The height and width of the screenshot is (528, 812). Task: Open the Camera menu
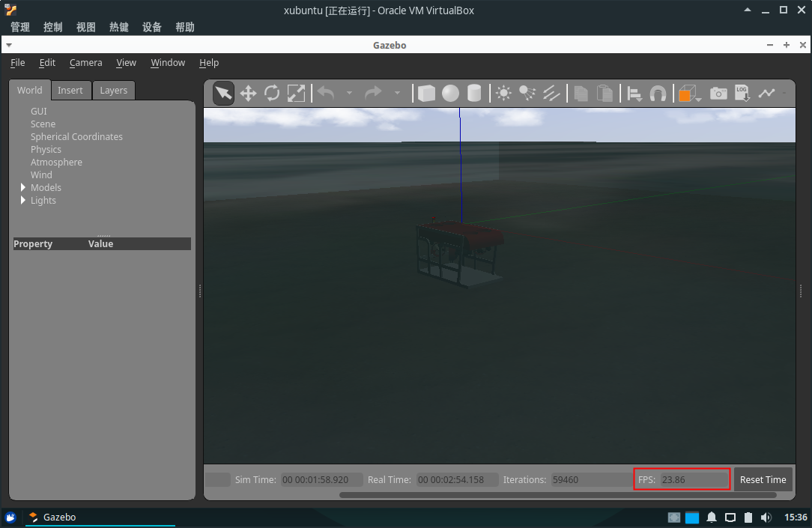coord(85,62)
